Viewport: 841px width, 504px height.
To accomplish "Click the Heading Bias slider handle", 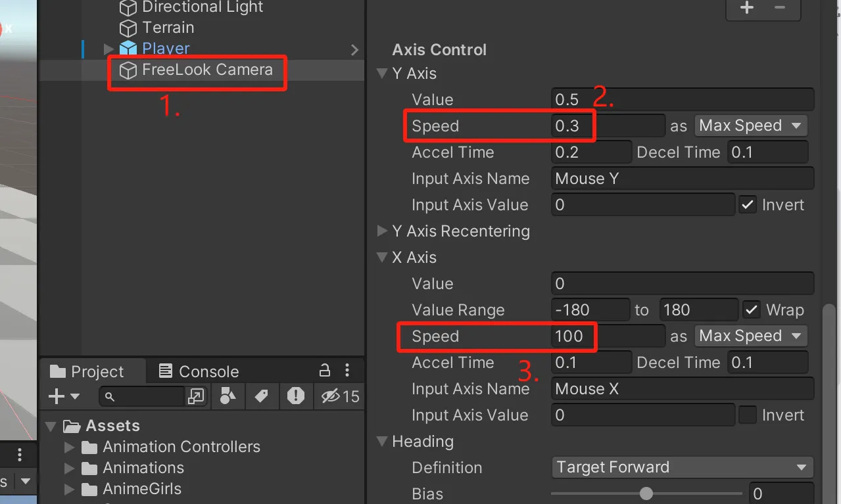I will [x=646, y=493].
